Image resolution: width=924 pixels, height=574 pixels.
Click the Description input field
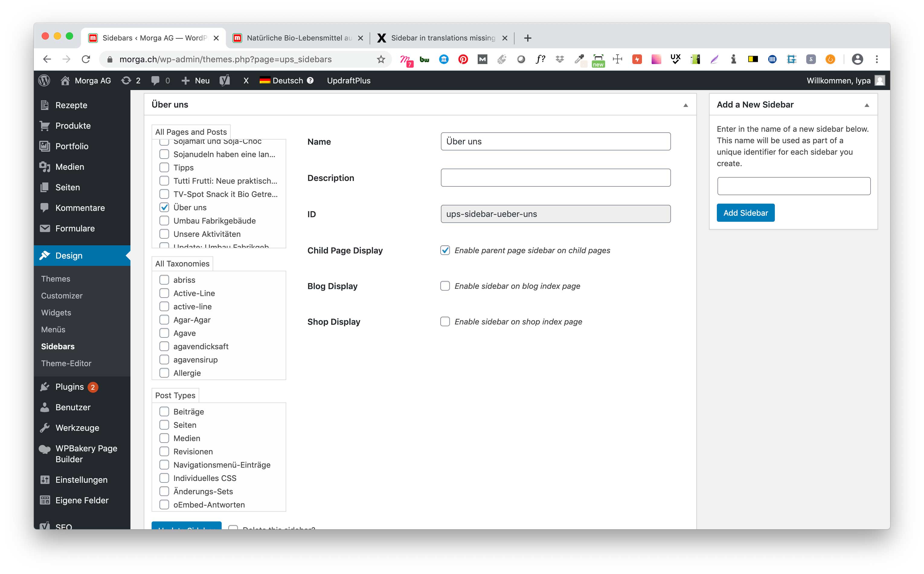click(x=555, y=178)
